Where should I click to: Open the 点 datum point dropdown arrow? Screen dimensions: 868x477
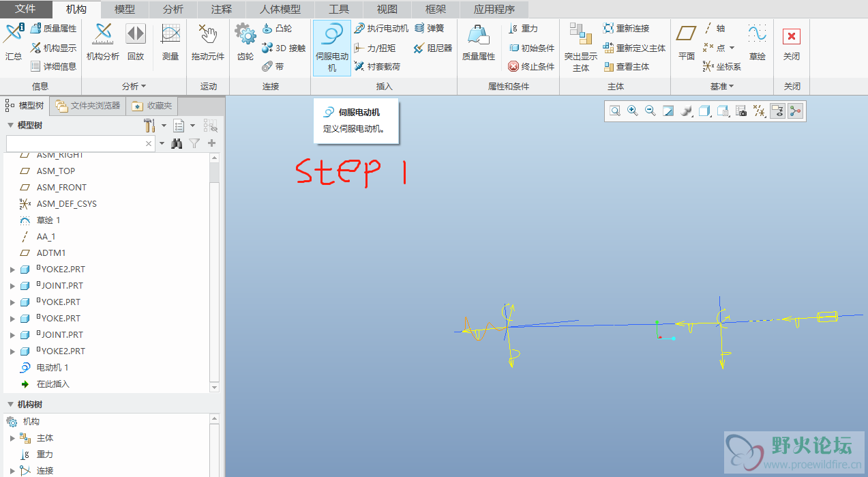coord(732,48)
